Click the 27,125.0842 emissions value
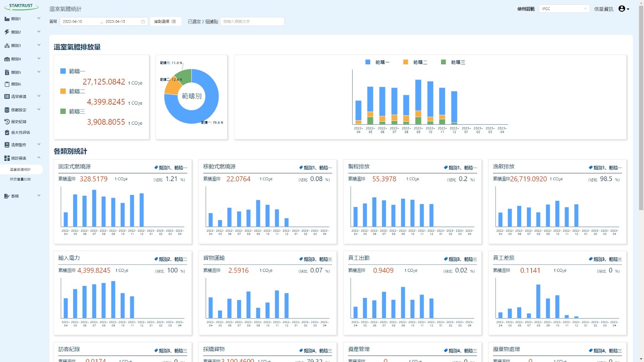 pyautogui.click(x=104, y=82)
